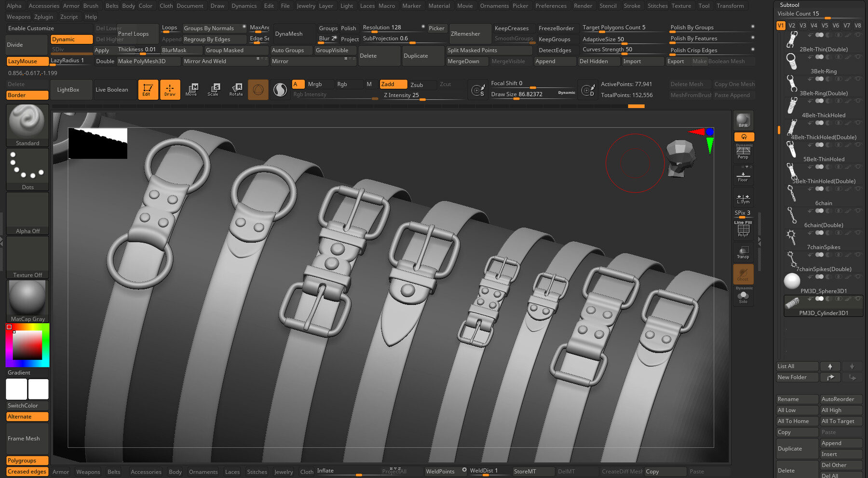Select the Scale tool icon
The image size is (868, 478).
point(214,89)
